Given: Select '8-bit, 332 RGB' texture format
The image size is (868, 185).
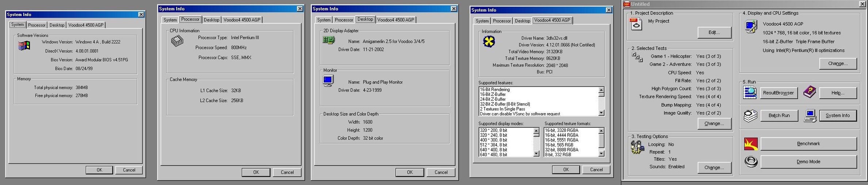Looking at the screenshot, I should point(558,155).
